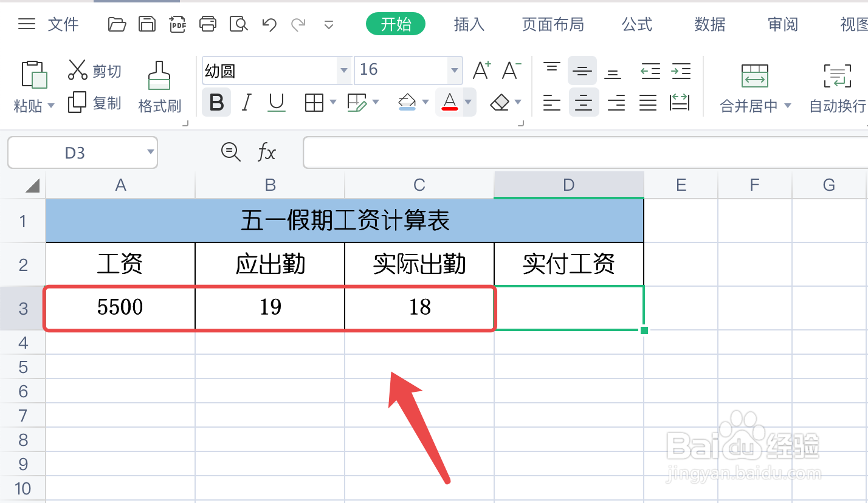Click the Format Painter (格式刷) tool
This screenshot has width=868, height=503.
[159, 85]
